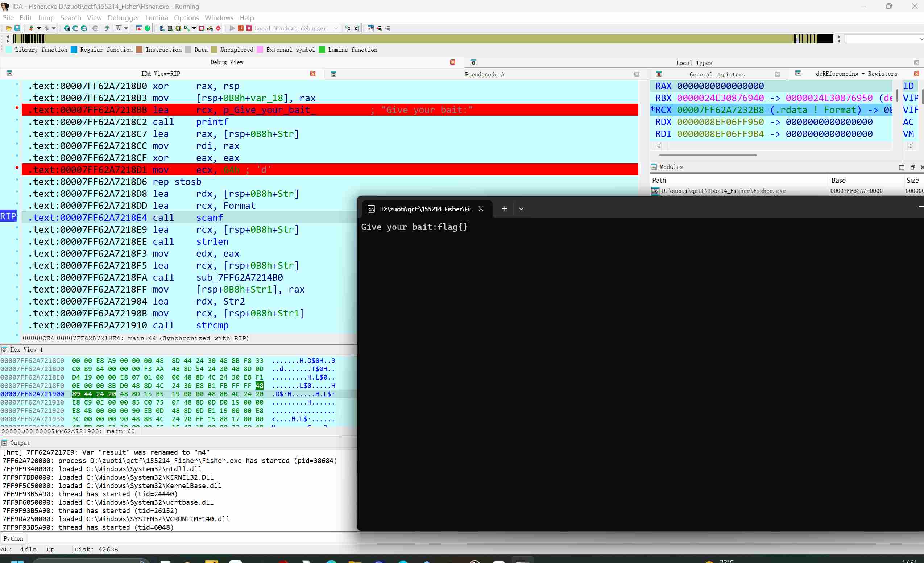Toggle breakpoint at lea rcx Give_your_bait line
Image resolution: width=924 pixels, height=563 pixels.
tap(17, 108)
